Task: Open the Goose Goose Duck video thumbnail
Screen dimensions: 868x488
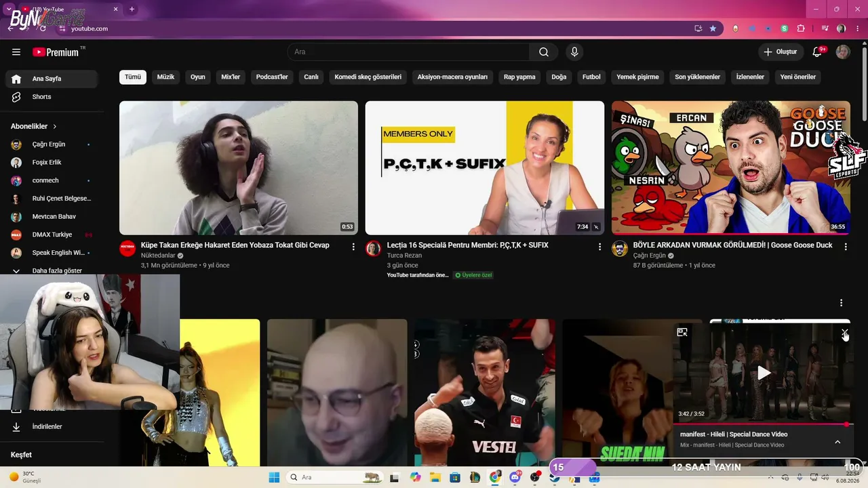Action: tap(731, 168)
